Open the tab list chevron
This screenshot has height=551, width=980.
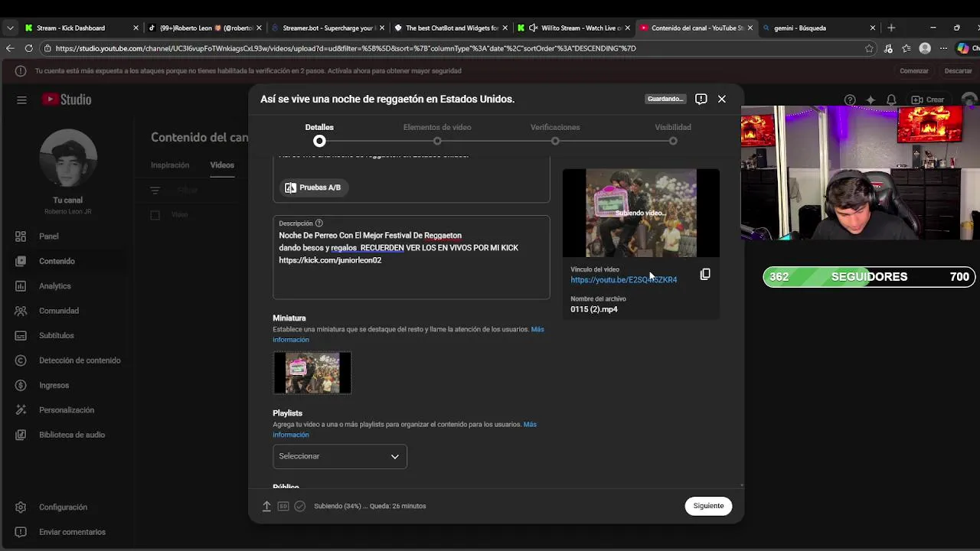(x=10, y=28)
